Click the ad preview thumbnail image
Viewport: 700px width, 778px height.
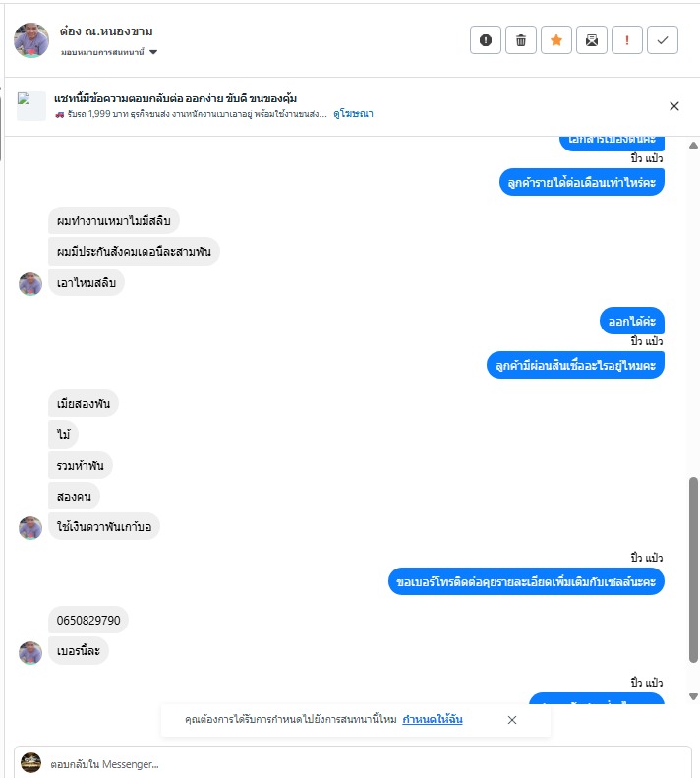pyautogui.click(x=31, y=105)
